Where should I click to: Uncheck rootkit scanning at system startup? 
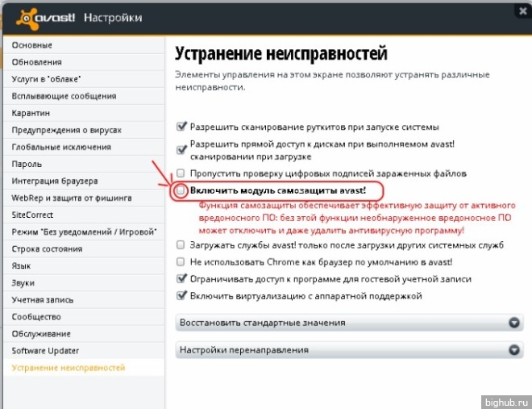pos(182,127)
